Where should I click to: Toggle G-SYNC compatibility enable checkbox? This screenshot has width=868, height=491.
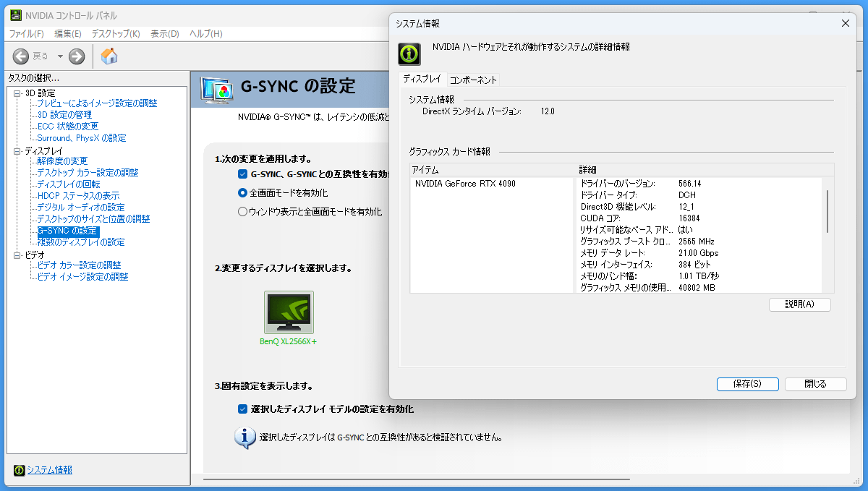[243, 174]
